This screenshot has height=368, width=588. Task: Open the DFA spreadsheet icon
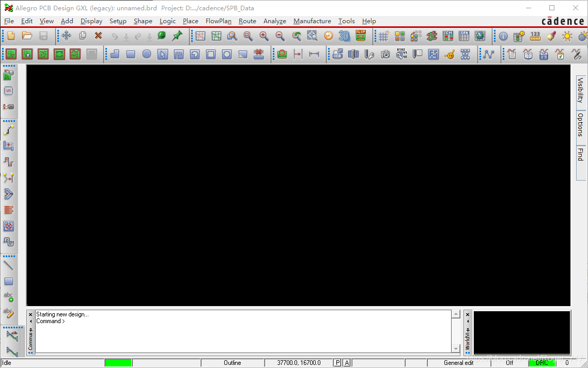(x=464, y=36)
